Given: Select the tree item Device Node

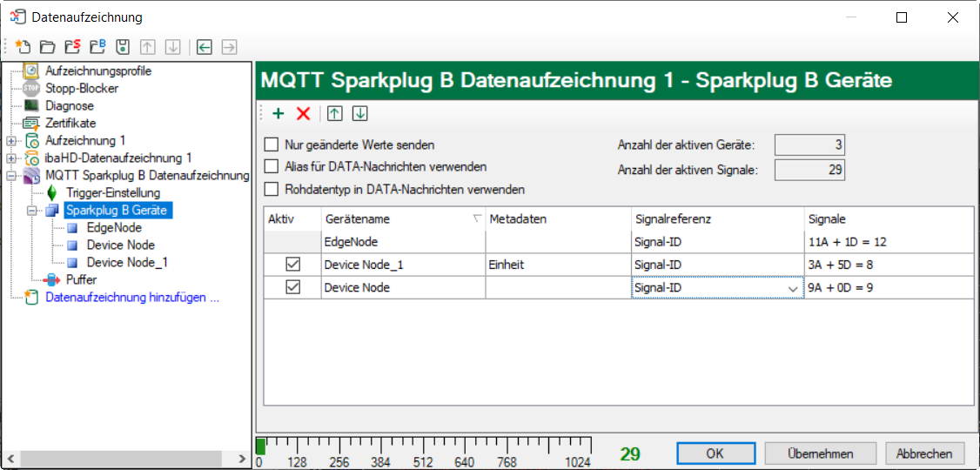Looking at the screenshot, I should coord(121,245).
